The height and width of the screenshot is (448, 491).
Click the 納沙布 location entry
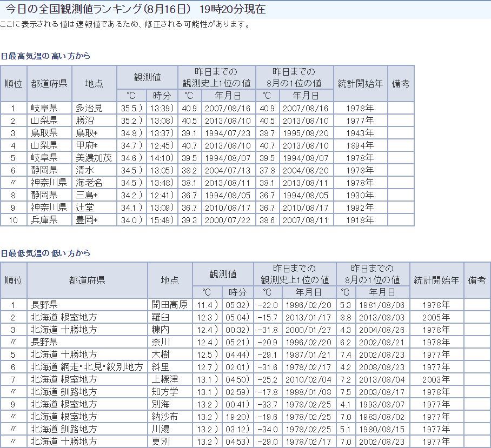pos(165,417)
